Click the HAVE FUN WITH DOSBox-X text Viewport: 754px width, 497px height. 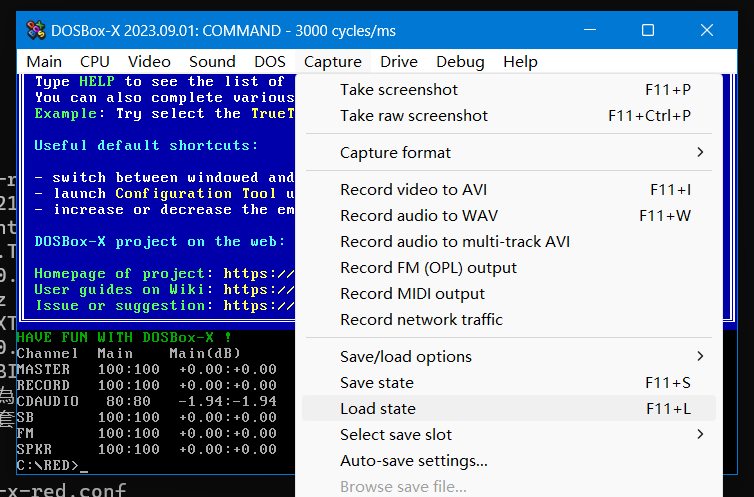(124, 337)
